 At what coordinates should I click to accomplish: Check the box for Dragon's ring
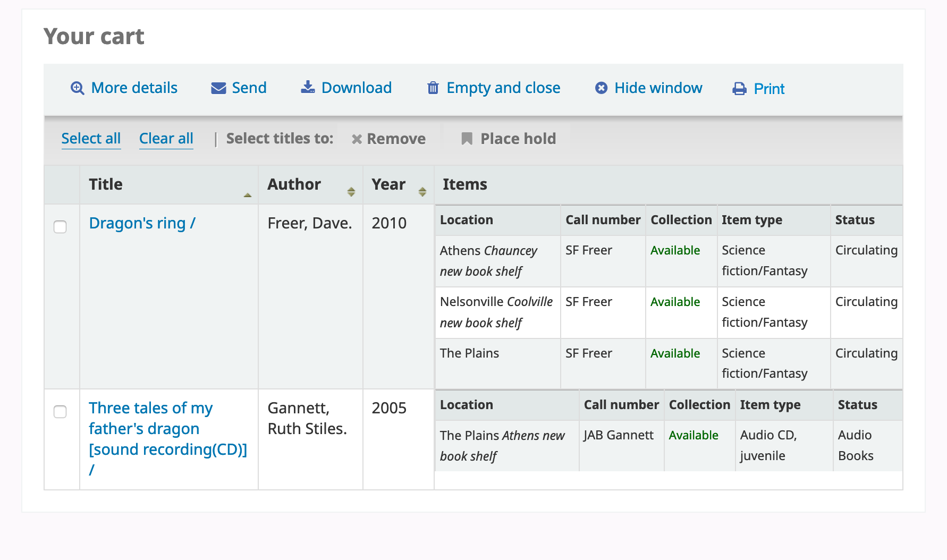[61, 227]
